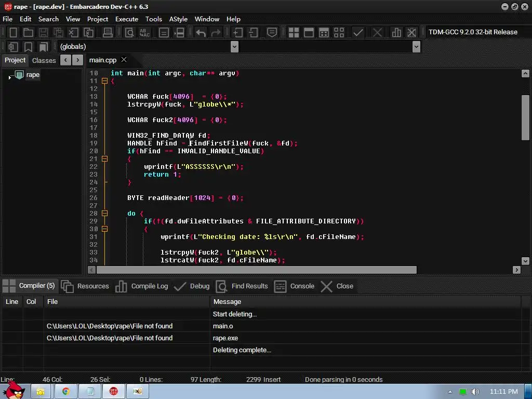Click the Close file toolbar icon
532x399 pixels.
click(x=73, y=32)
